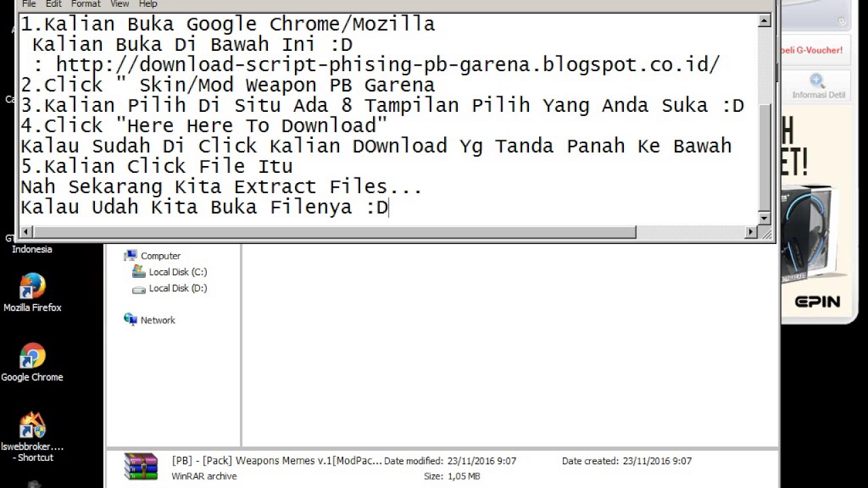
Task: Click the Local Disk (D:) drive icon
Action: coord(139,289)
